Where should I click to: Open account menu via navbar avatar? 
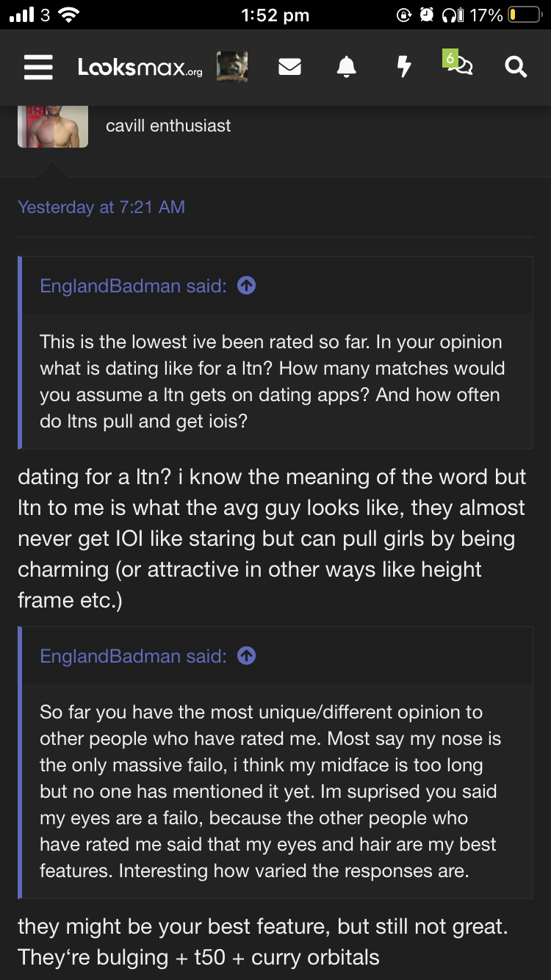click(x=232, y=68)
